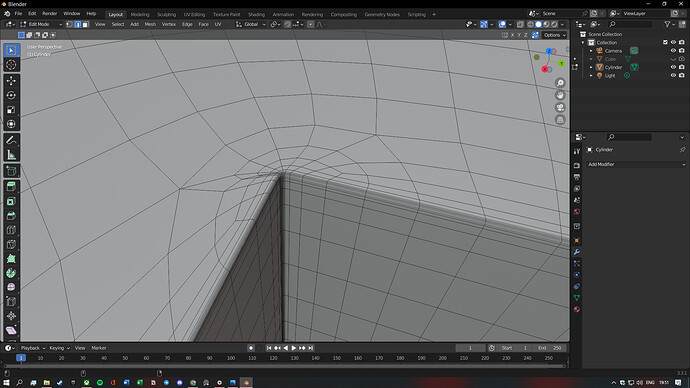Open the Global orientation dropdown
Viewport: 690px width, 388px height.
coord(251,25)
